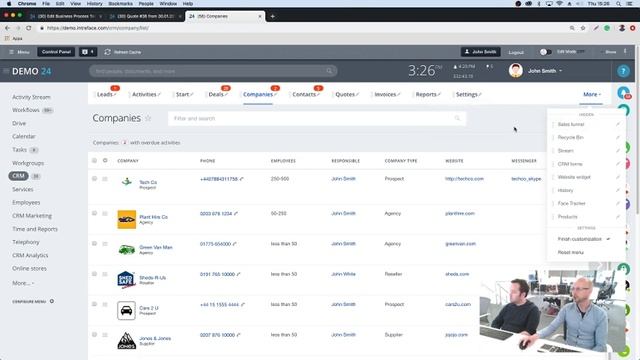The height and width of the screenshot is (360, 640).
Task: Click the edit pencil beside Recycle Bin
Action: [x=618, y=138]
